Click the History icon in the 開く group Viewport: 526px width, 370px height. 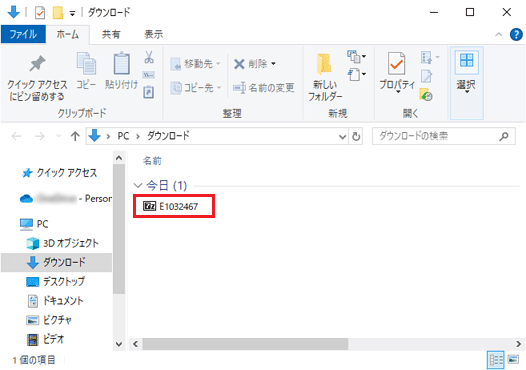(426, 95)
